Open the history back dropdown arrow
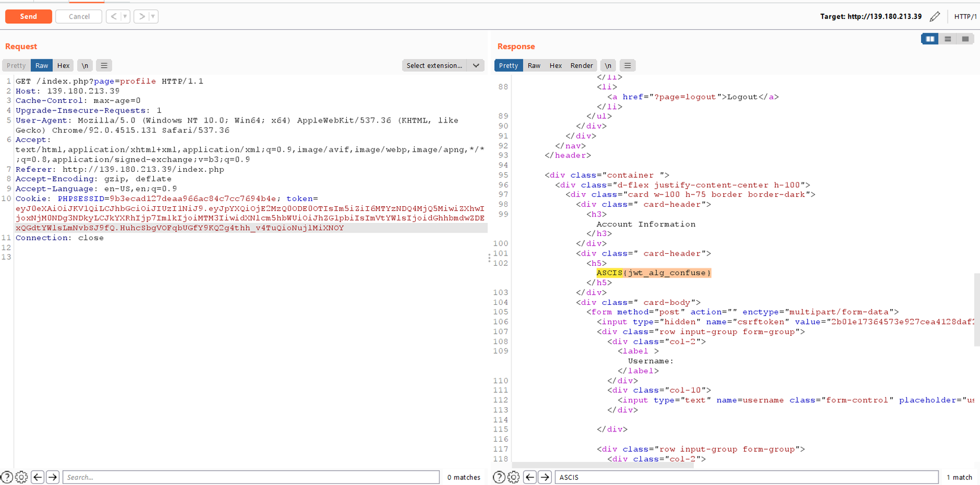Viewport: 980px width, 485px height. point(125,17)
